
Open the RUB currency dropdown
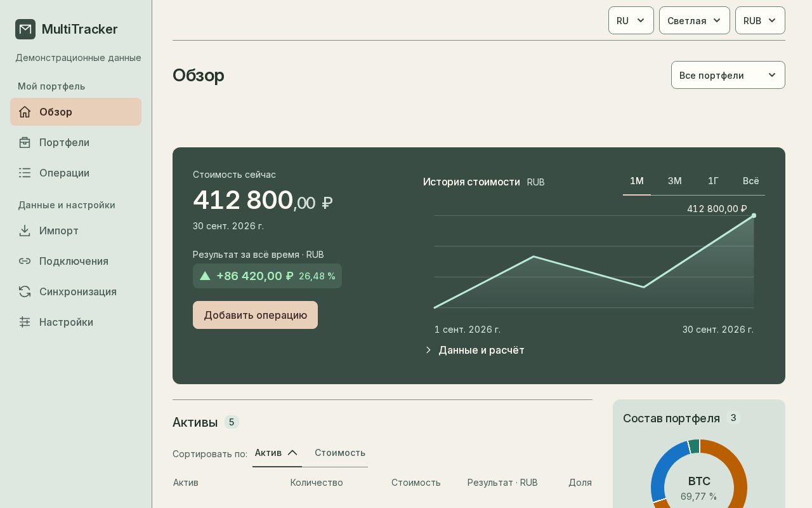[x=760, y=20]
